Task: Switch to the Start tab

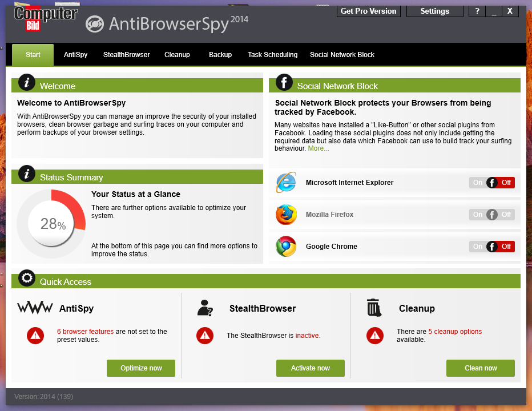Action: tap(33, 55)
